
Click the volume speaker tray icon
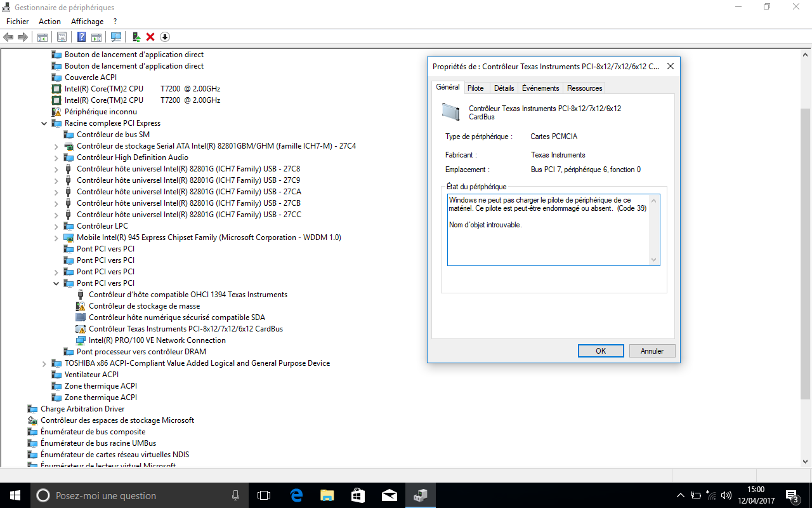pos(726,495)
